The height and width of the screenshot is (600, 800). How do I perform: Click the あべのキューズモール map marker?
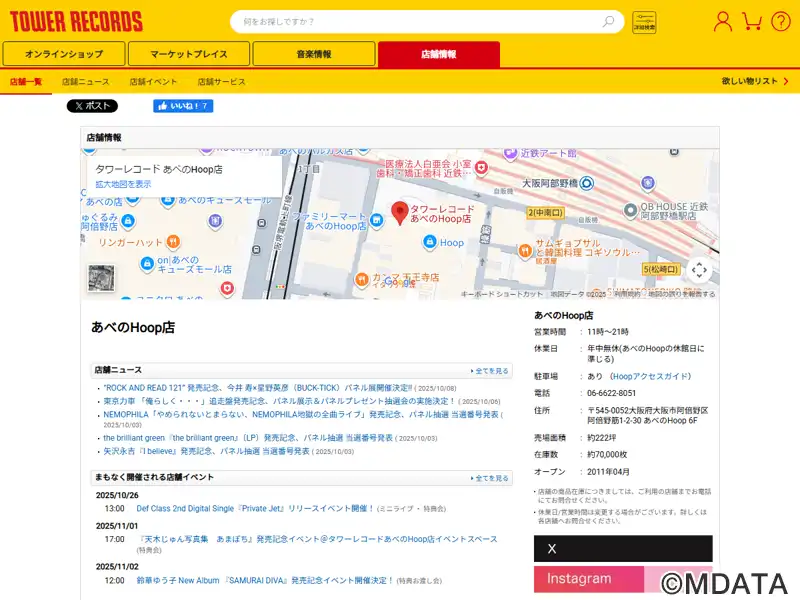coord(167,200)
